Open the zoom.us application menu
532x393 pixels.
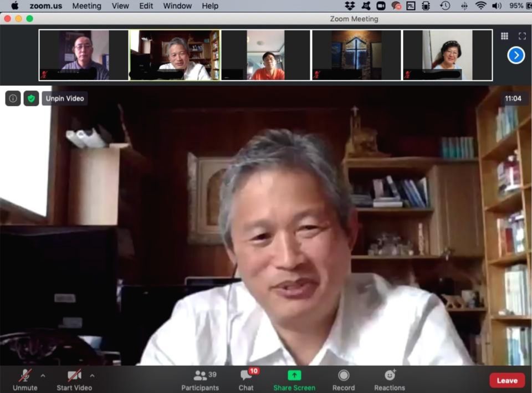click(46, 6)
